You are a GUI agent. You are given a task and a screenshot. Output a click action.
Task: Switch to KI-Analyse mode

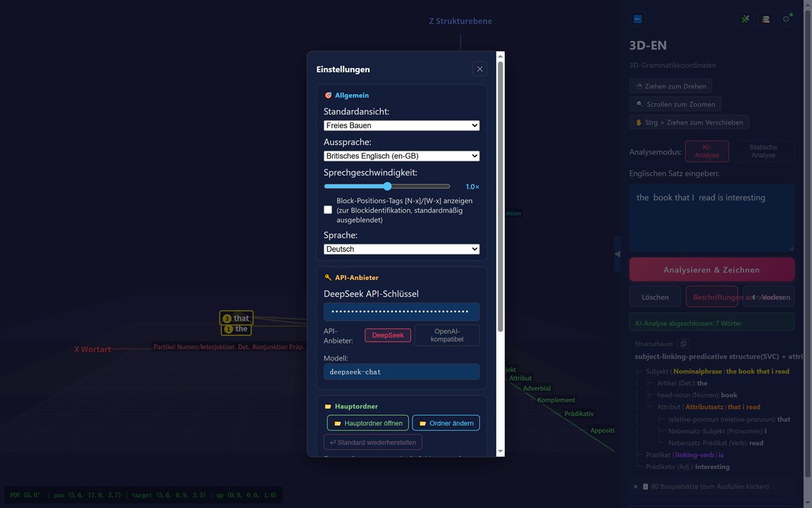[707, 151]
